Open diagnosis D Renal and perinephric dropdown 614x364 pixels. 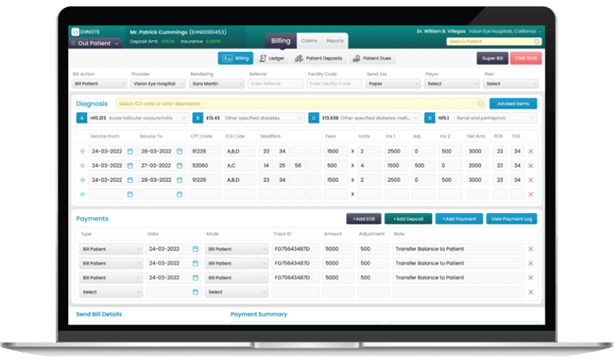(x=480, y=118)
